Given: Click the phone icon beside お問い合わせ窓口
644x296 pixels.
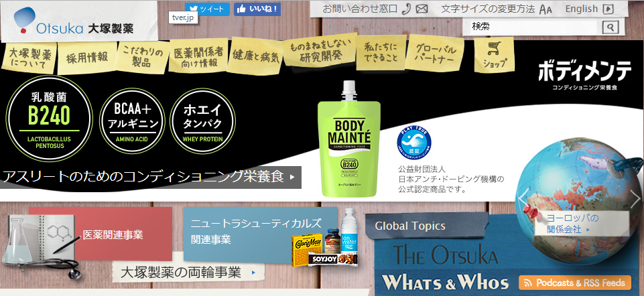Looking at the screenshot, I should [x=406, y=9].
